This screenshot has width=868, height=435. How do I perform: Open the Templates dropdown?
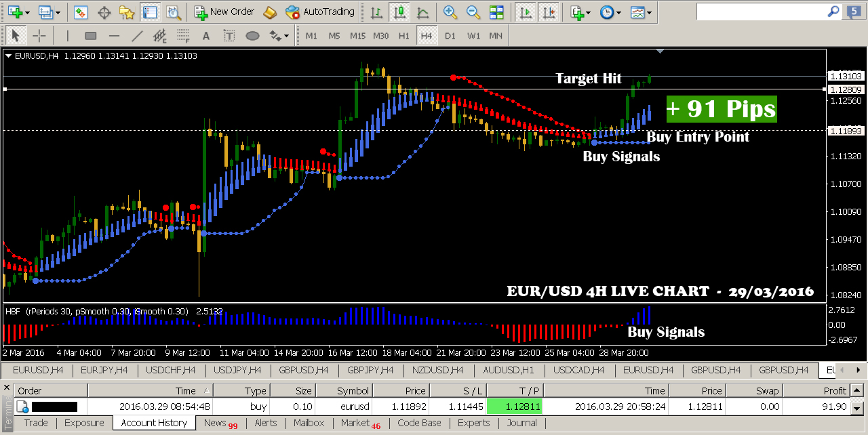641,12
